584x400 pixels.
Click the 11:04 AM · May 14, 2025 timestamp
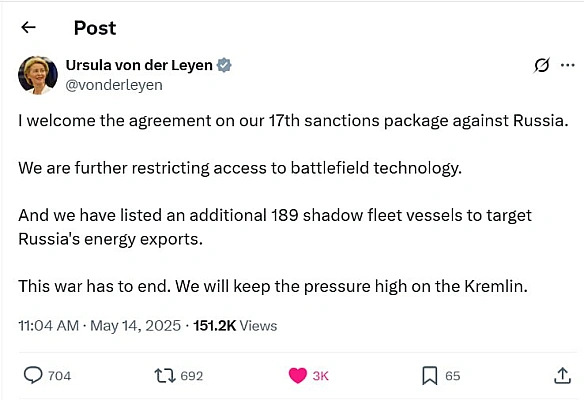coord(99,326)
